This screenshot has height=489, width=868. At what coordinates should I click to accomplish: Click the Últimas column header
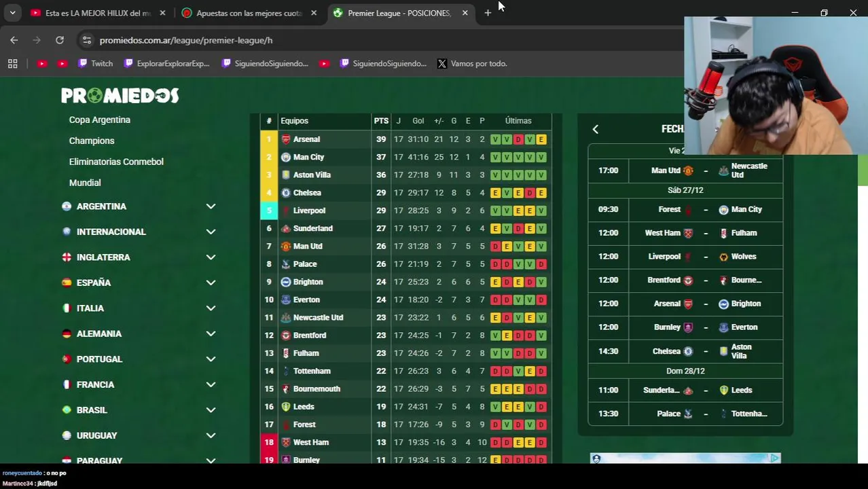click(x=518, y=121)
